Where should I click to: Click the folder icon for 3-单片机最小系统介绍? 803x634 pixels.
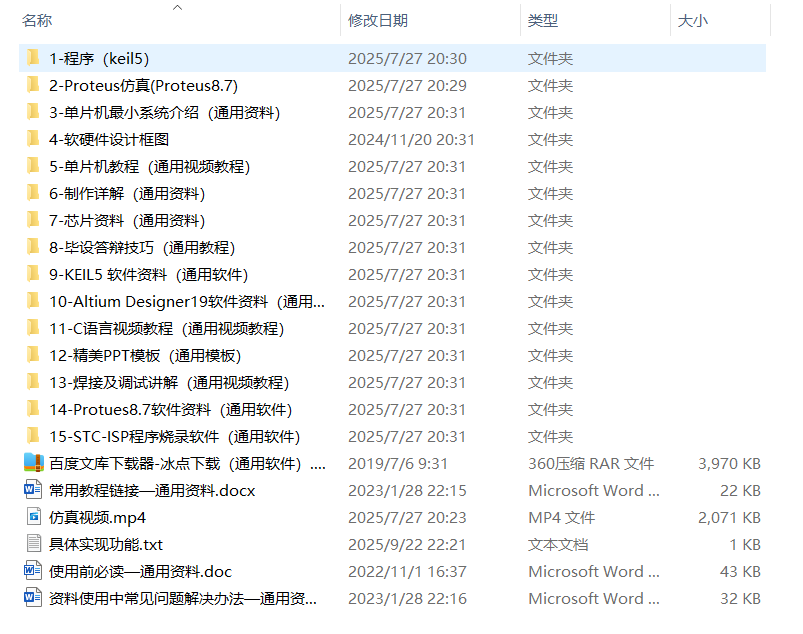[x=33, y=112]
